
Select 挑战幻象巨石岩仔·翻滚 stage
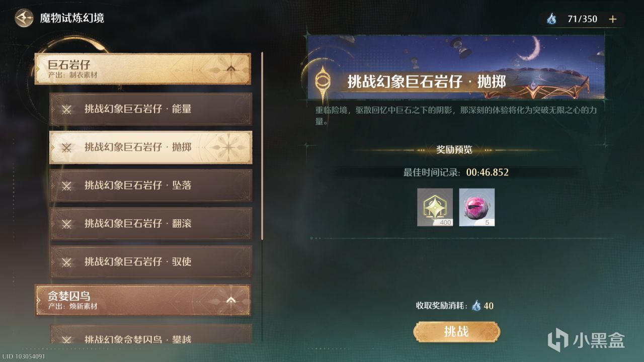[x=151, y=224]
